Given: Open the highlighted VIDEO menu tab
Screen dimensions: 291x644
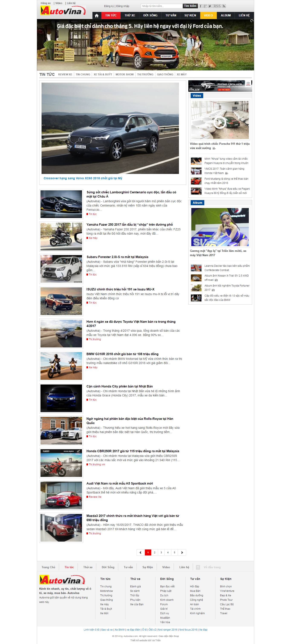Looking at the screenshot, I should pyautogui.click(x=208, y=16).
